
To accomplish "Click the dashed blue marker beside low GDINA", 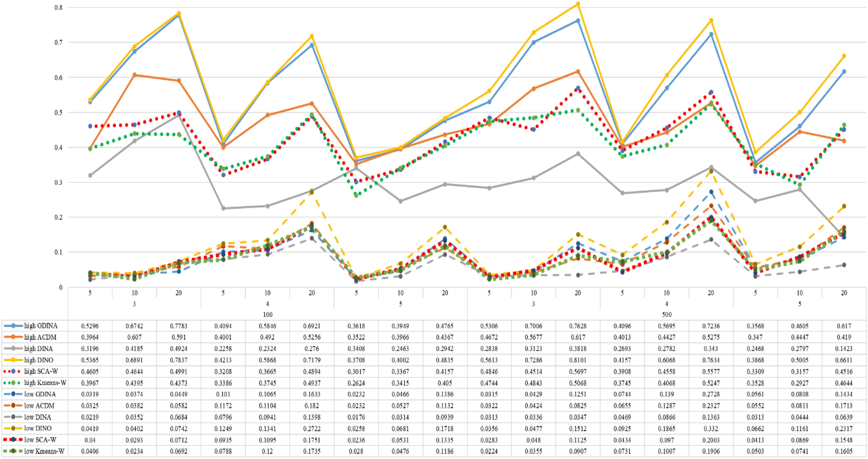I will click(x=13, y=394).
